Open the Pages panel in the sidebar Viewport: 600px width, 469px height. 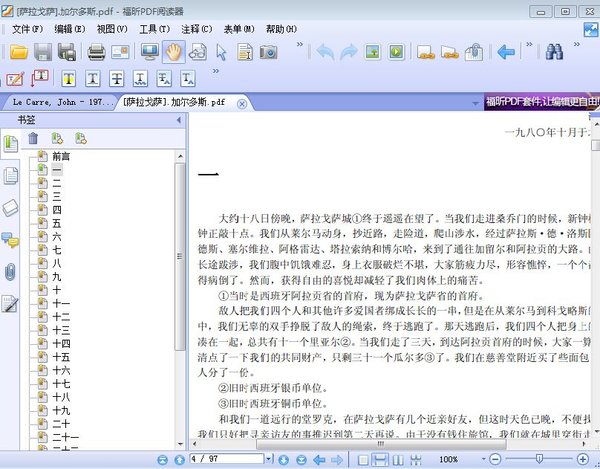click(10, 176)
